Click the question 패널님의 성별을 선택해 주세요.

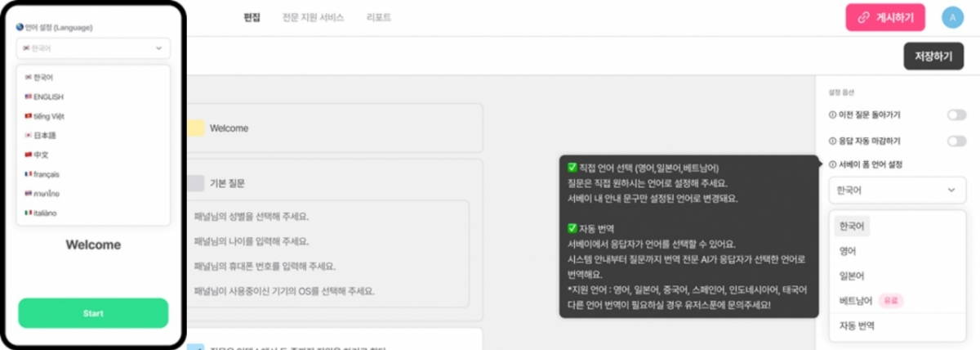coord(252,218)
